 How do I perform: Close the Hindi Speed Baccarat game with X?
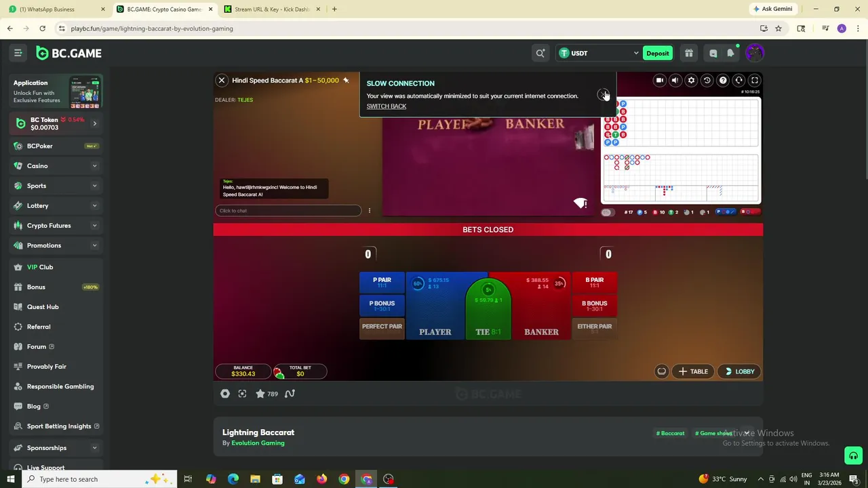pos(221,80)
